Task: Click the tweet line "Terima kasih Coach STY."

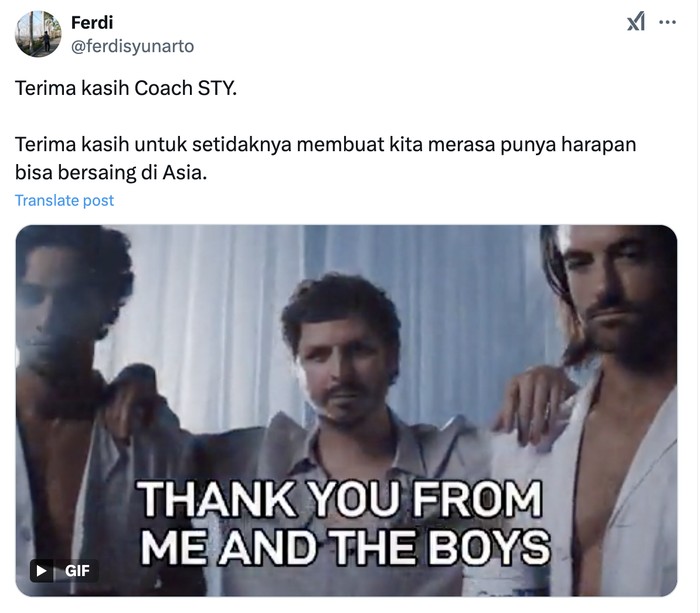Action: click(126, 88)
